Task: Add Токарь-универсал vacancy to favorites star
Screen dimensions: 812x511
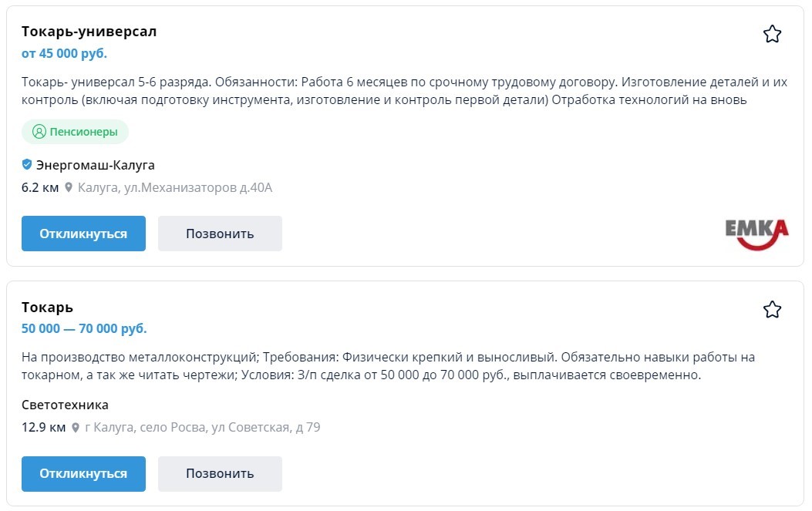Action: (772, 34)
